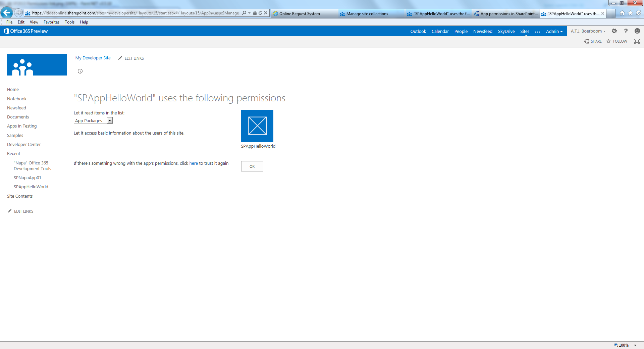Open the View menu

click(34, 22)
